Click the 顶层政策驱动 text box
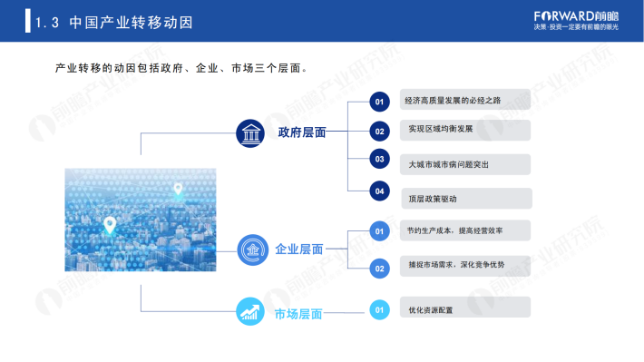Viewport: 644px width, 362px height. pos(466,199)
